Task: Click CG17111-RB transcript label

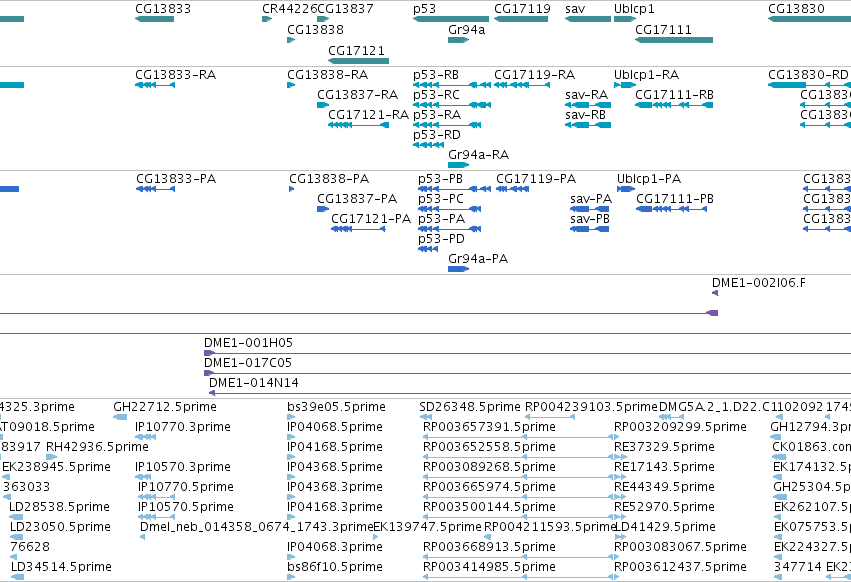Action: [675, 95]
